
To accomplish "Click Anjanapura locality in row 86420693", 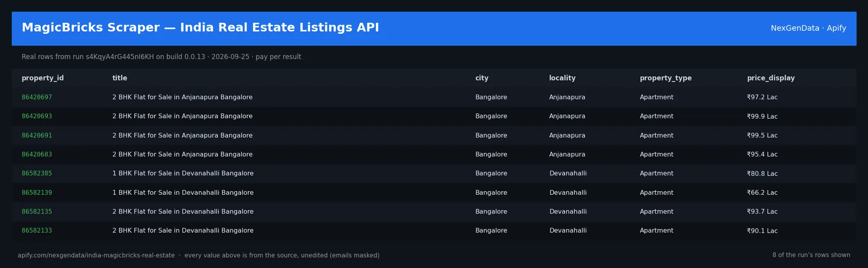I will (567, 116).
